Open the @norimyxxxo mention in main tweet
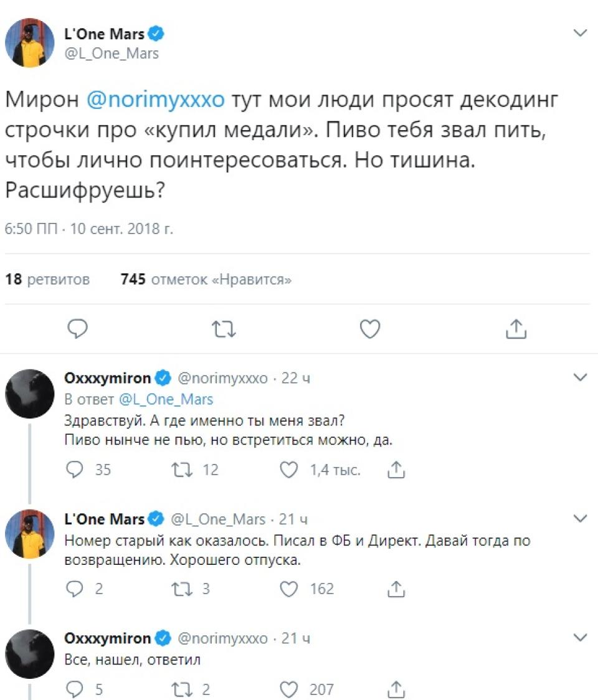Image resolution: width=598 pixels, height=700 pixels. [155, 100]
